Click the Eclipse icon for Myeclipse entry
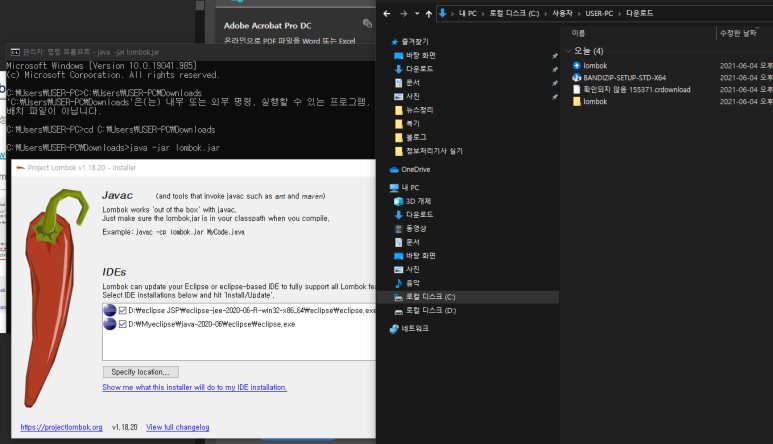The height and width of the screenshot is (444, 773). point(110,324)
